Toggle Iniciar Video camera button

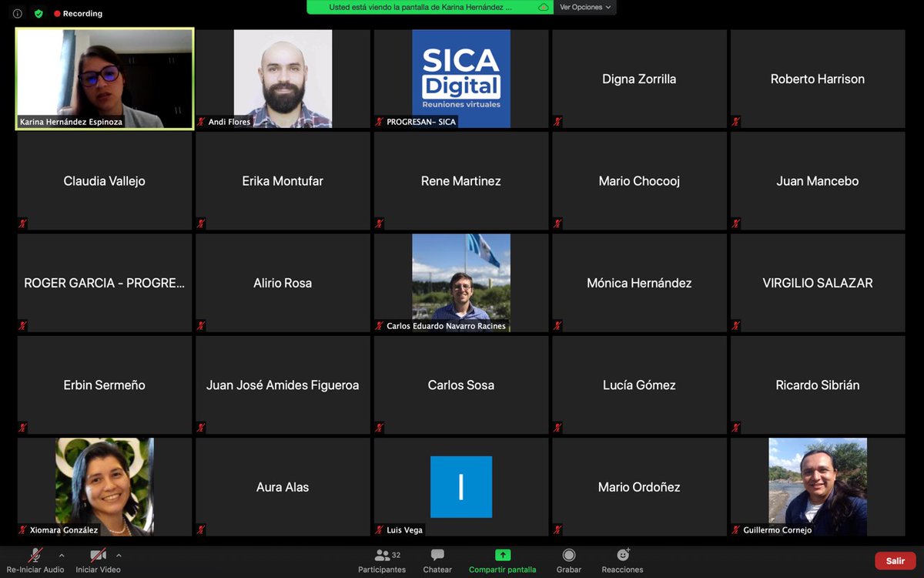(98, 560)
